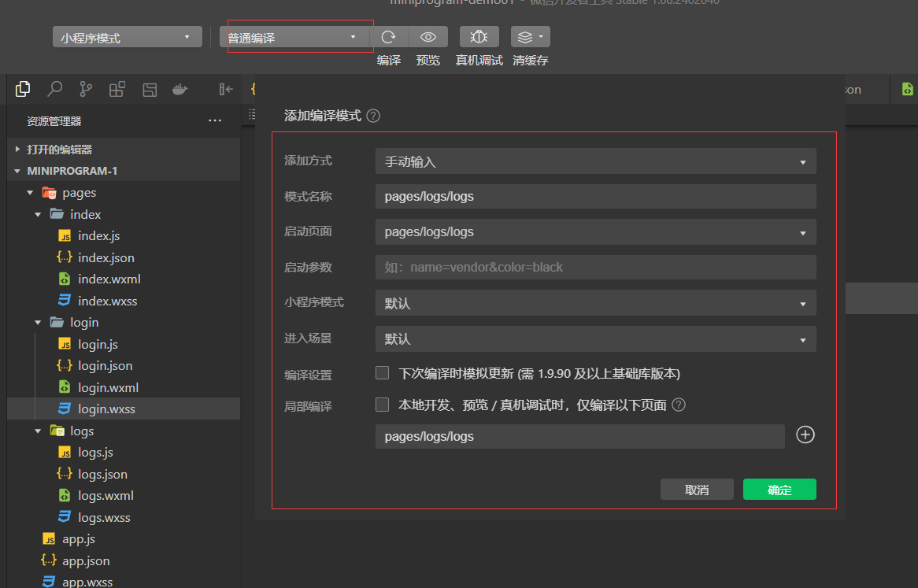Collapse the sidebar with arrow icon
918x588 pixels.
[225, 89]
